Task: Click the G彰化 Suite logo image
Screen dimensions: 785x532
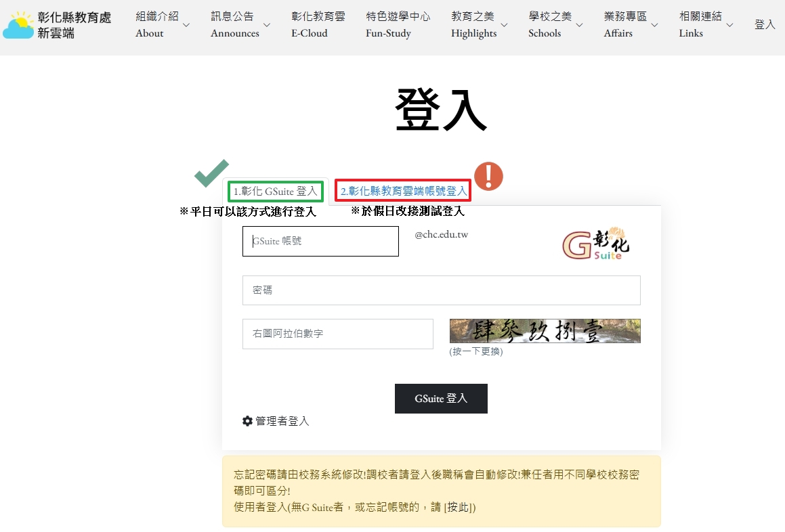Action: pyautogui.click(x=596, y=243)
